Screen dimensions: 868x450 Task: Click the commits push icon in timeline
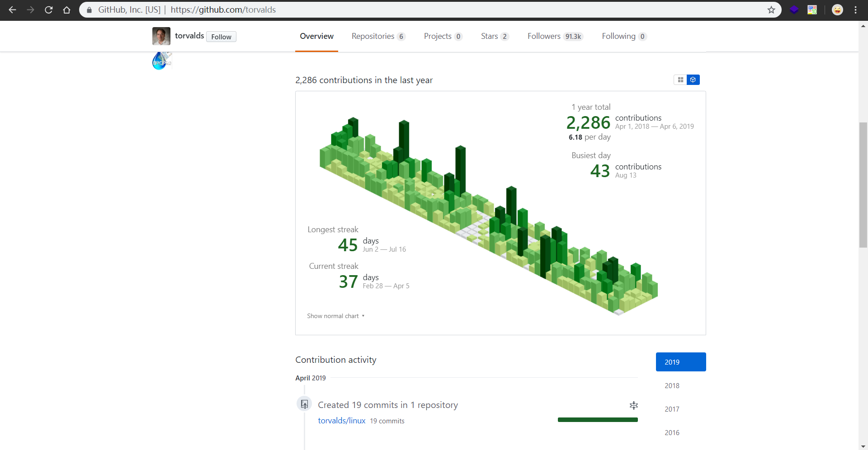pyautogui.click(x=304, y=404)
